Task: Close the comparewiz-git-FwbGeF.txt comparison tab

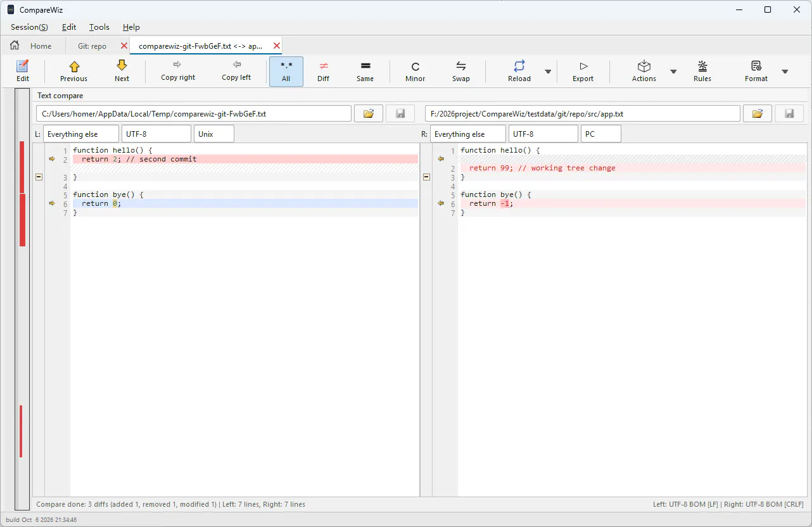Action: pyautogui.click(x=277, y=46)
